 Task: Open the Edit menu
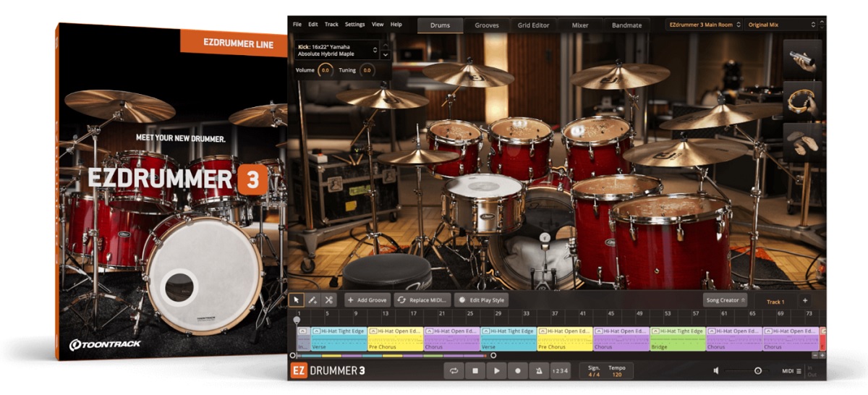pos(313,25)
